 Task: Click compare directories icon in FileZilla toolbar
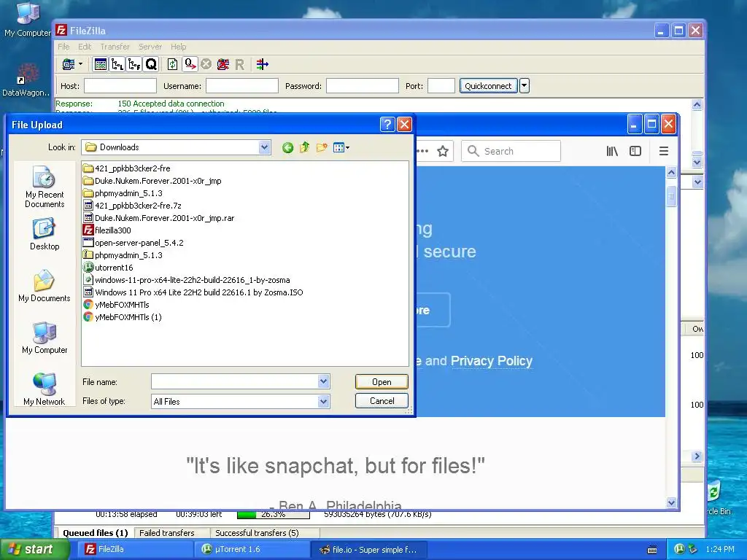point(262,64)
